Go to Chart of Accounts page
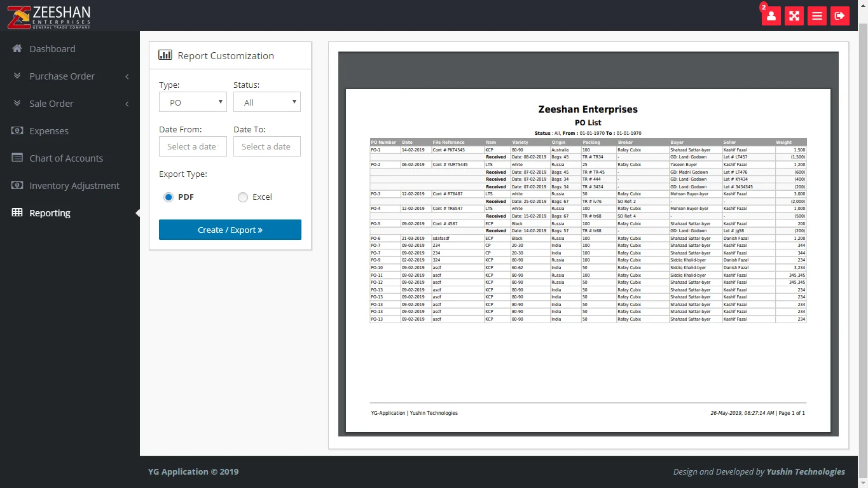 click(66, 158)
